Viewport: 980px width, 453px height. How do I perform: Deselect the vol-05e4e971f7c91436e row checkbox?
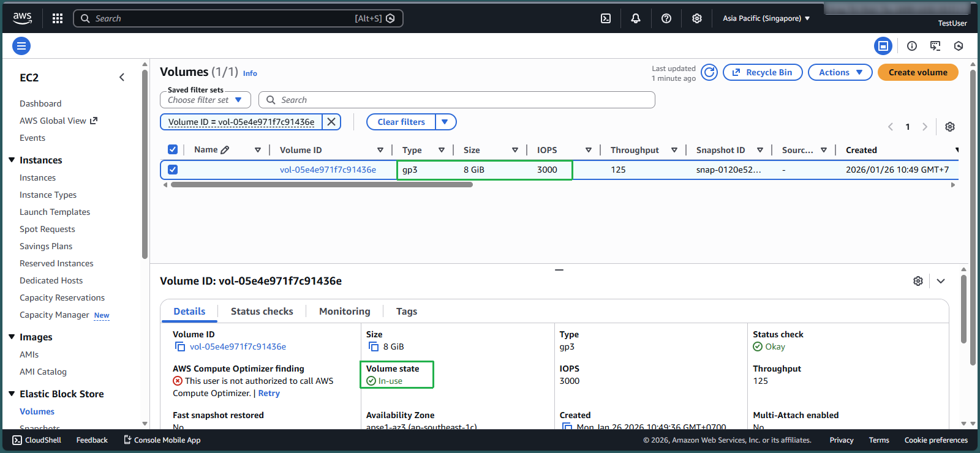173,170
